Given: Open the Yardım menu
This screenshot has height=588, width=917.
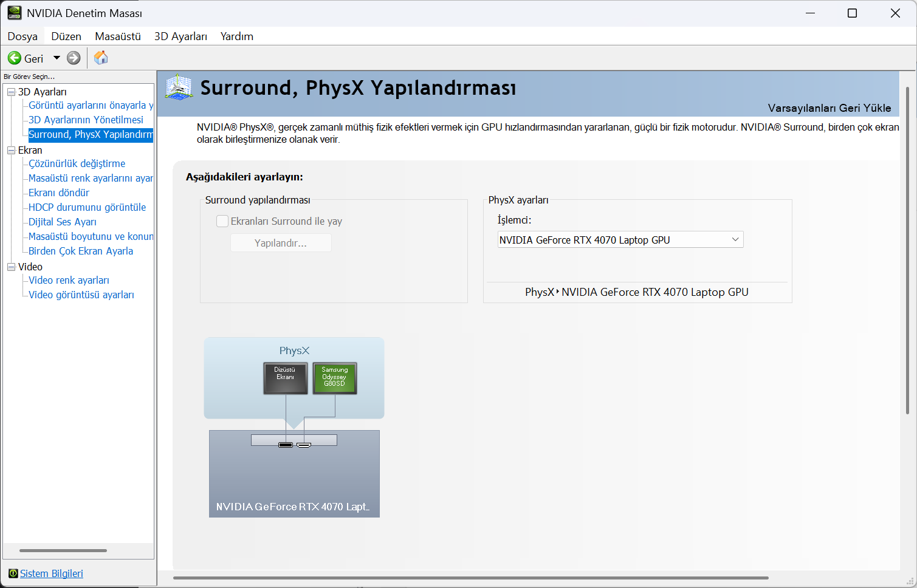Looking at the screenshot, I should pos(237,36).
